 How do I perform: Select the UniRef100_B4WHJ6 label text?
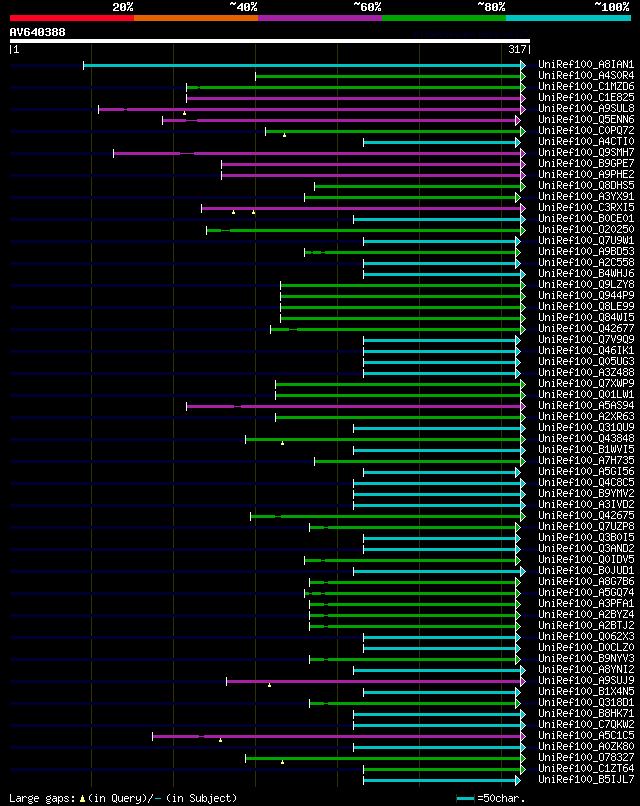[586, 273]
